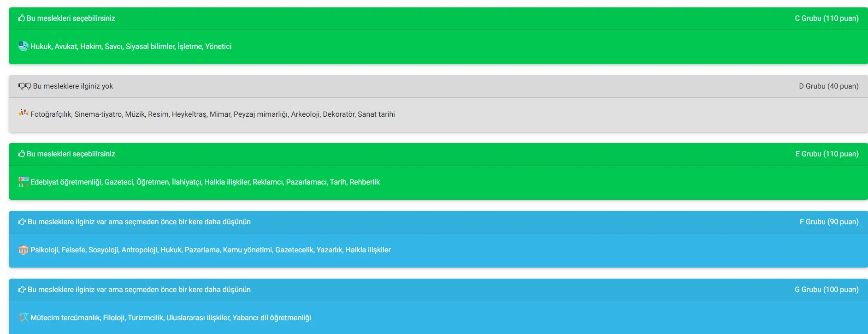Click the 'Psikoloji, Felsefe, Sosyoloji' job list
This screenshot has height=334, width=868.
point(211,250)
